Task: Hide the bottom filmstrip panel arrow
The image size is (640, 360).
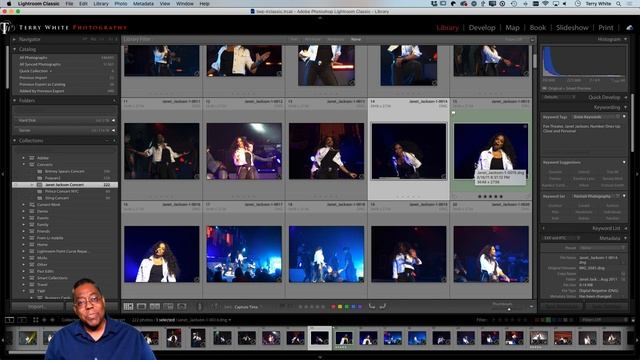Action: click(320, 358)
